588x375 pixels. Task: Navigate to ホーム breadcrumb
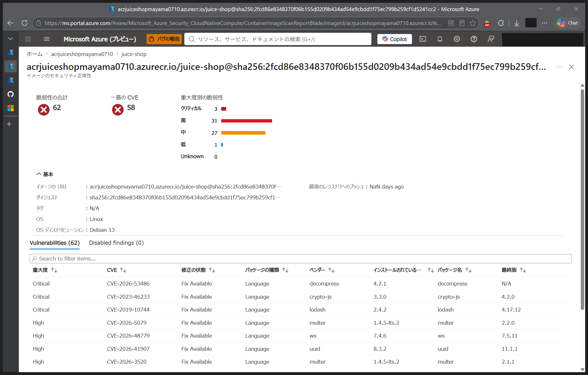(x=35, y=54)
